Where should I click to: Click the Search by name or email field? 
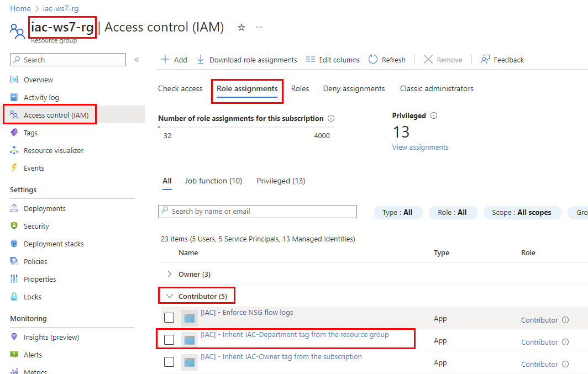pos(258,212)
